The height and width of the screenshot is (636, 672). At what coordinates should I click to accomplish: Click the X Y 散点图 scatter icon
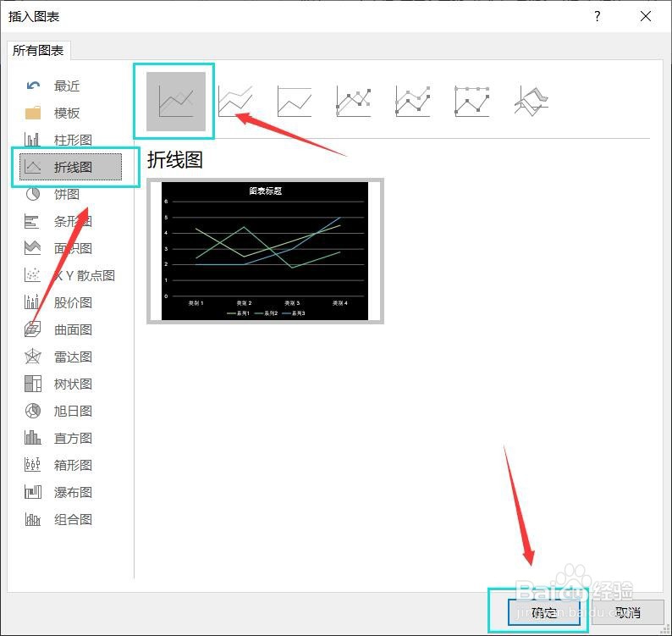[32, 275]
